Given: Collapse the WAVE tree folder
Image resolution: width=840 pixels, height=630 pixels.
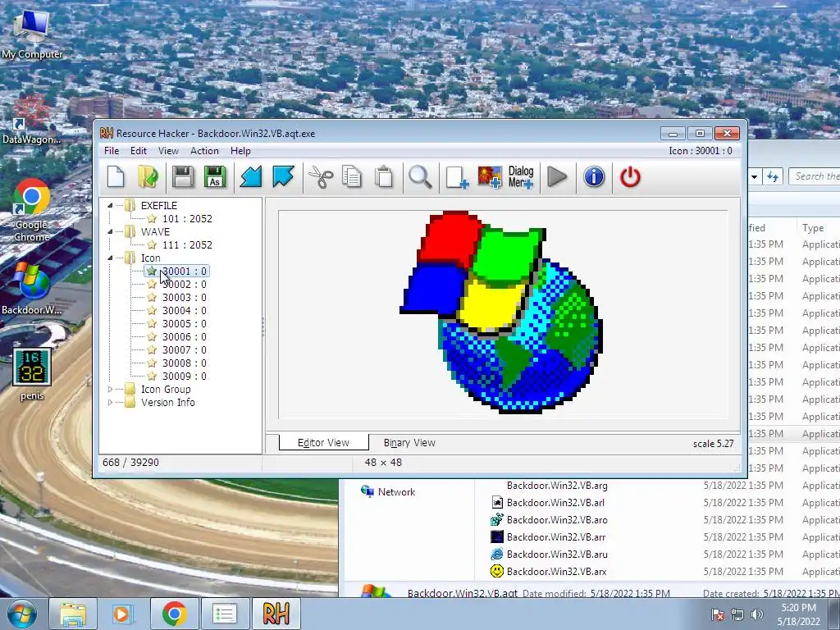Looking at the screenshot, I should point(110,232).
